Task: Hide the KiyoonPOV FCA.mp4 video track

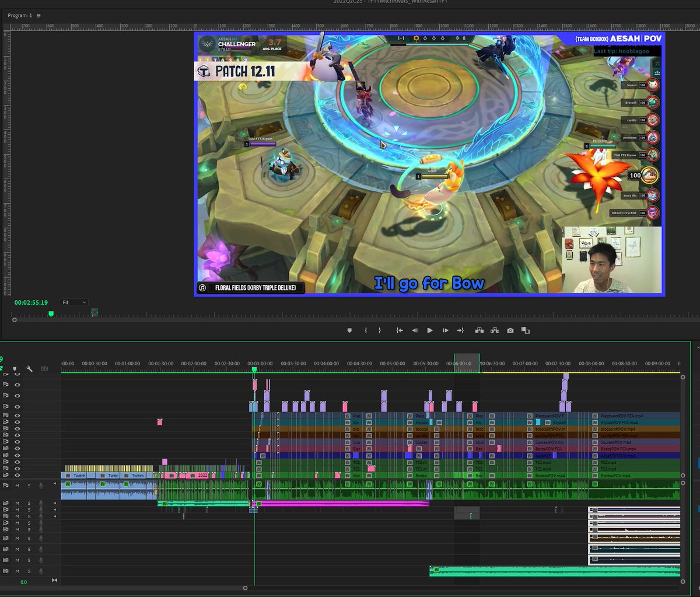Action: coord(17,422)
